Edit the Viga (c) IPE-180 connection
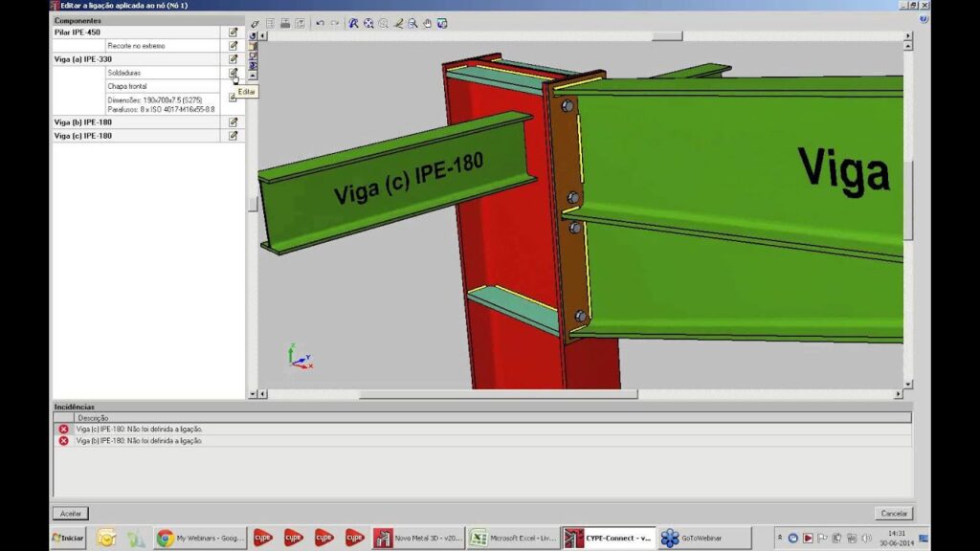 coord(233,136)
